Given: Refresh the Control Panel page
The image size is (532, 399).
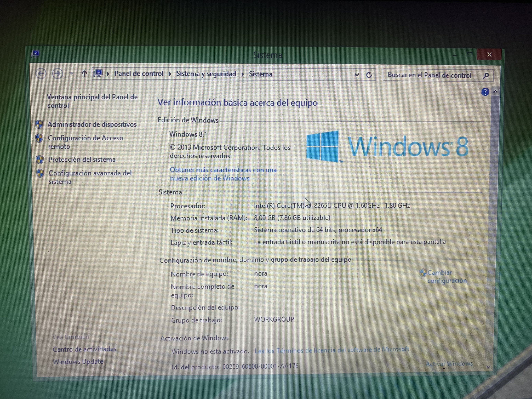Looking at the screenshot, I should point(369,75).
